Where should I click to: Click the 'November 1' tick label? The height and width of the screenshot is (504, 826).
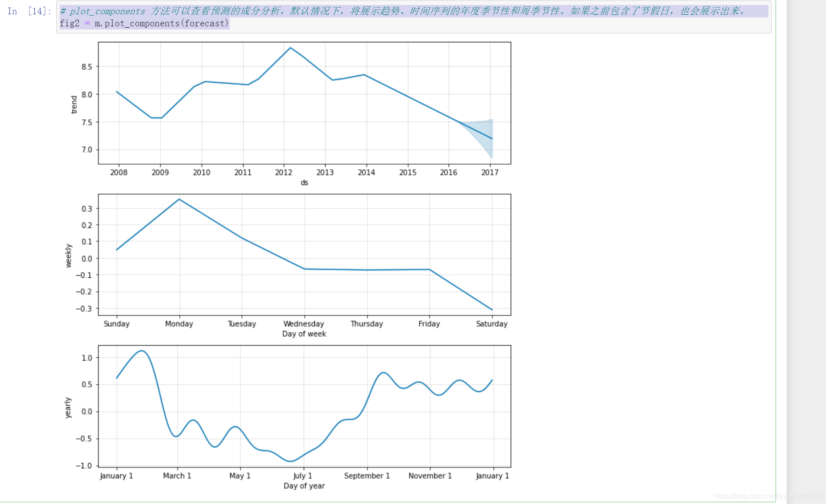(x=430, y=476)
